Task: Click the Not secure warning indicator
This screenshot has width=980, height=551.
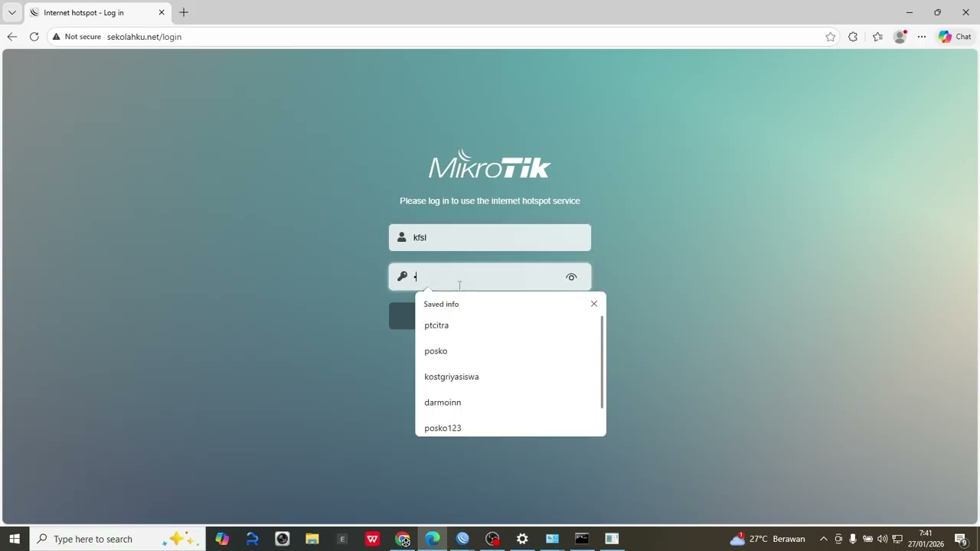Action: 77,37
